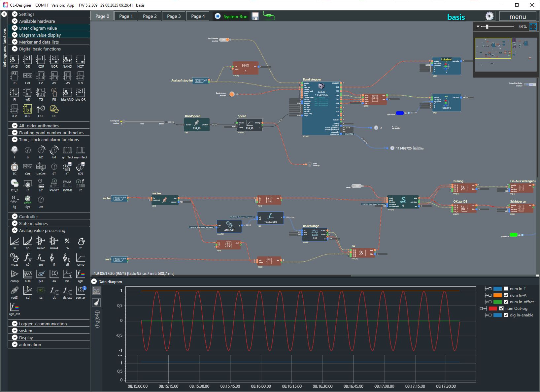Switch to the Page 2 tab
Image resolution: width=540 pixels, height=392 pixels.
(150, 16)
